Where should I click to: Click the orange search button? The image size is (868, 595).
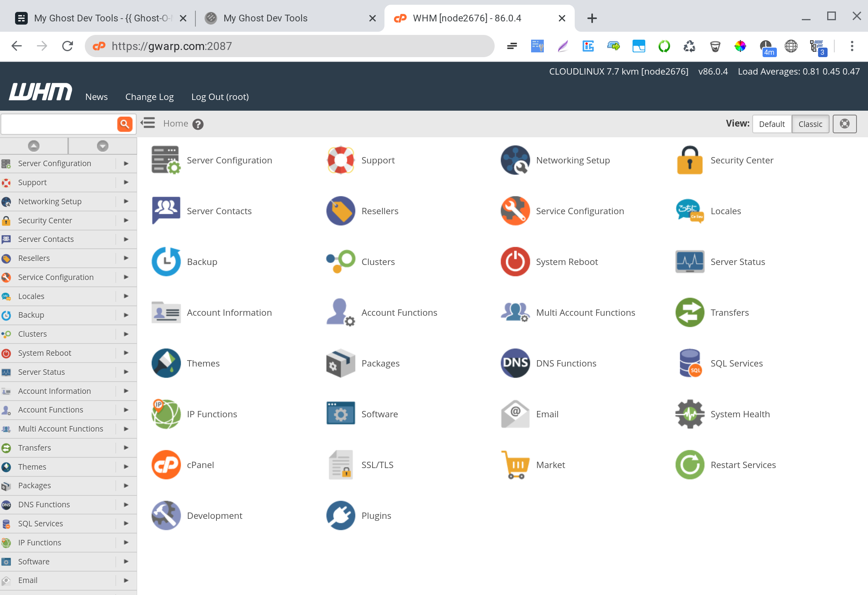125,124
